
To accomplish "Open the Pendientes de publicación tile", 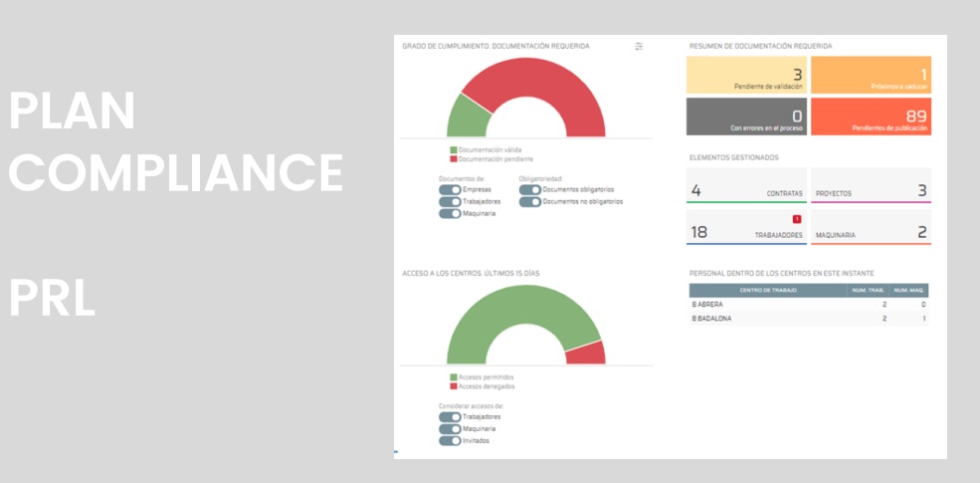I will pyautogui.click(x=871, y=117).
